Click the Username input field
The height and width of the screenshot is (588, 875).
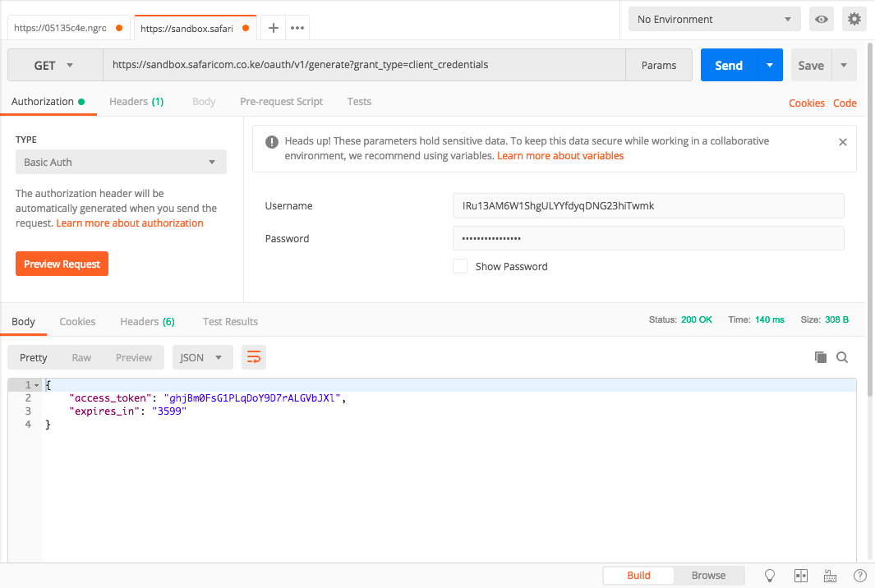point(648,206)
